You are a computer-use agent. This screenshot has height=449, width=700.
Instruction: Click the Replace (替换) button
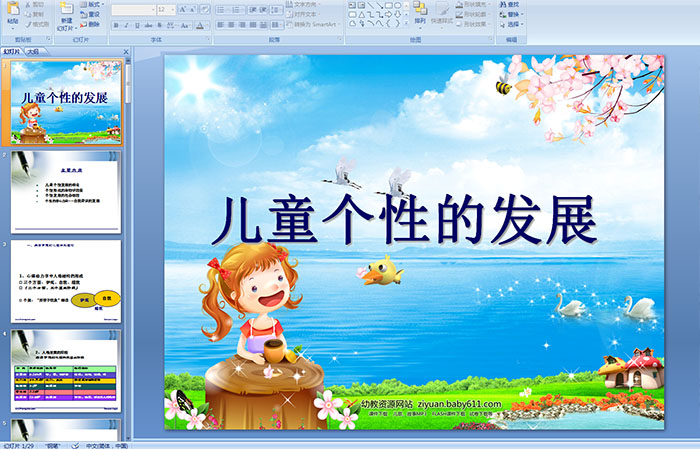(x=512, y=14)
